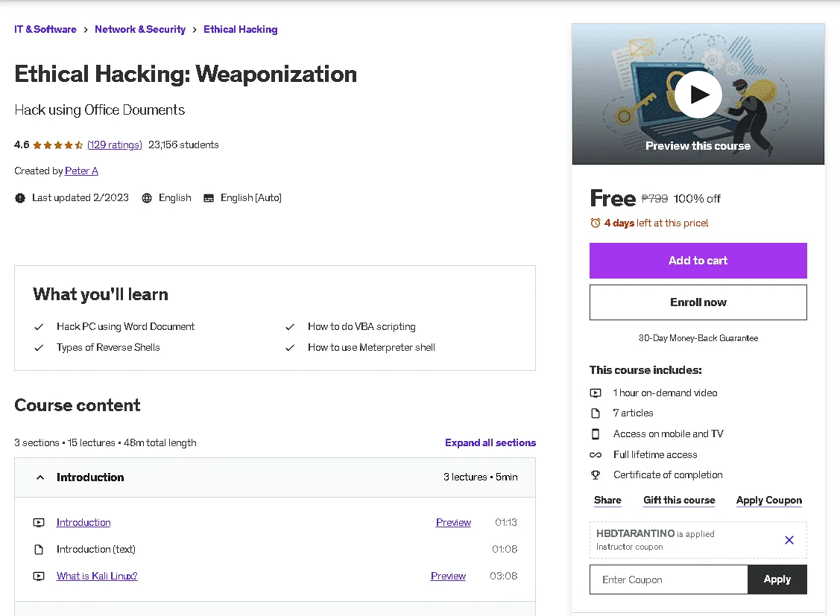This screenshot has height=616, width=840.
Task: Click the checkmark beside 'How to use Meterpreter shell'
Action: pyautogui.click(x=290, y=348)
